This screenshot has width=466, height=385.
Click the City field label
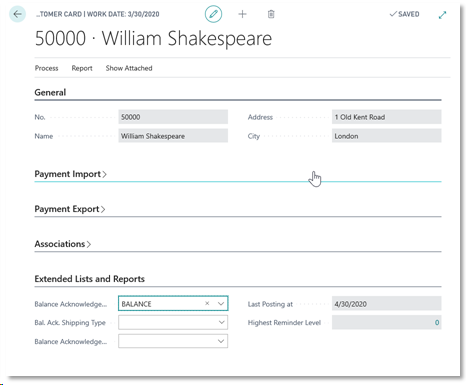click(254, 136)
